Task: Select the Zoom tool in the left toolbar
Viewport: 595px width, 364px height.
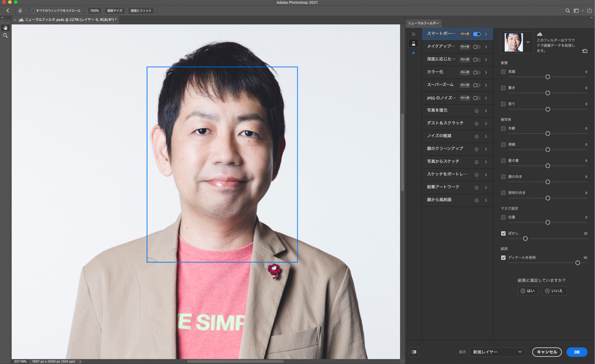Action: pyautogui.click(x=5, y=35)
